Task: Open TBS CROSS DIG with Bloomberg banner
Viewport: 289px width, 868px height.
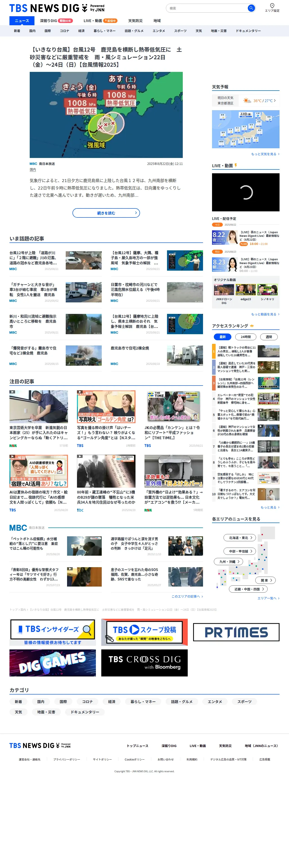Action: [x=144, y=663]
